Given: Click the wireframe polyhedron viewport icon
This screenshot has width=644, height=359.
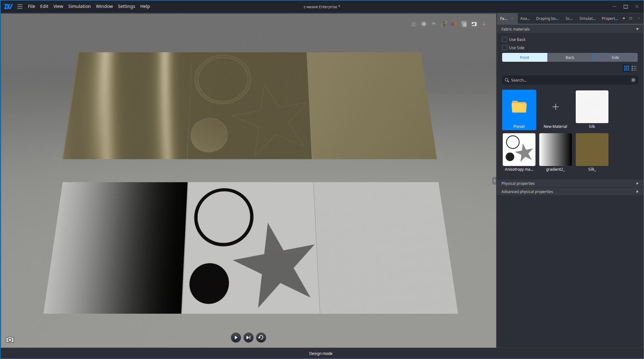Looking at the screenshot, I should pos(414,24).
